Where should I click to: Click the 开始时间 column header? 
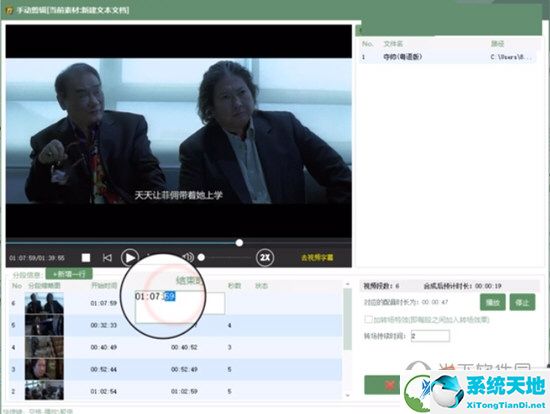tap(104, 286)
